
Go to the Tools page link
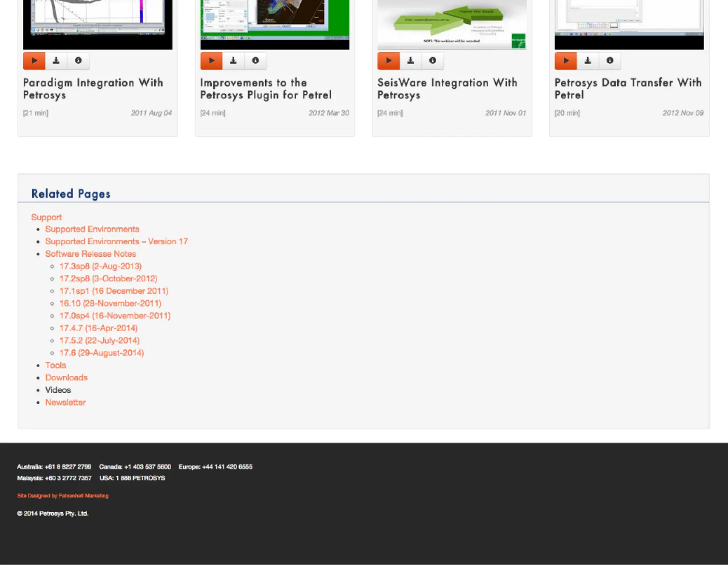click(56, 365)
